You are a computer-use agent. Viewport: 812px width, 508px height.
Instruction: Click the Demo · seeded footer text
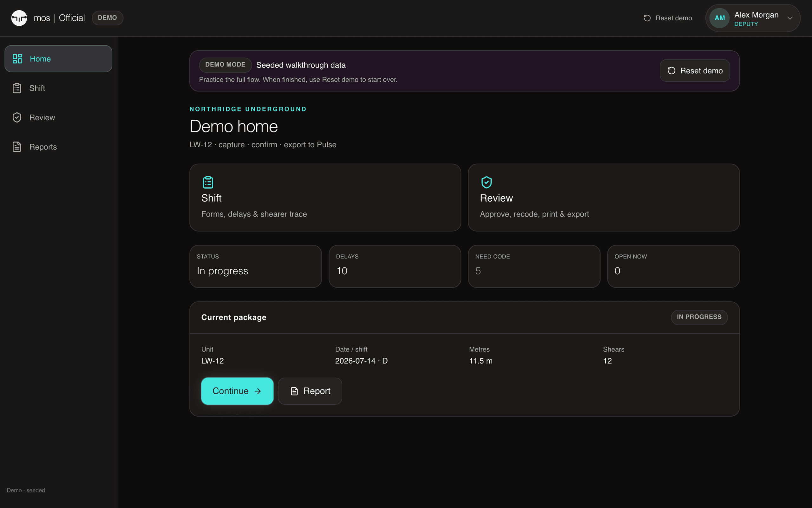[x=26, y=490]
